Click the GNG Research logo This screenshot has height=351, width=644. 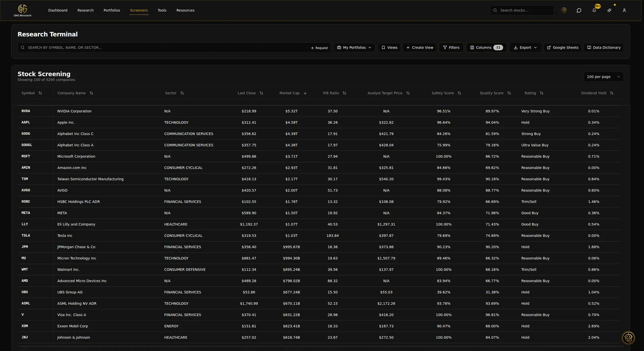[x=22, y=10]
